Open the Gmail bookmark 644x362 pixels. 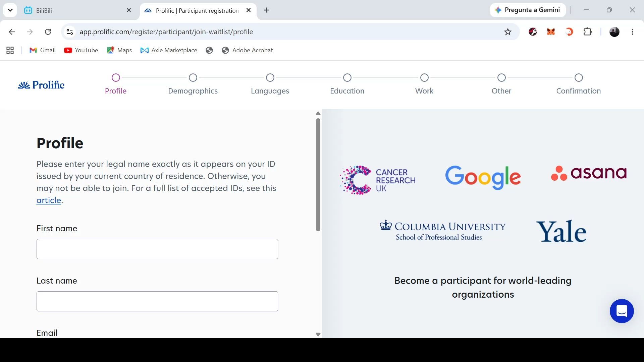pyautogui.click(x=43, y=50)
